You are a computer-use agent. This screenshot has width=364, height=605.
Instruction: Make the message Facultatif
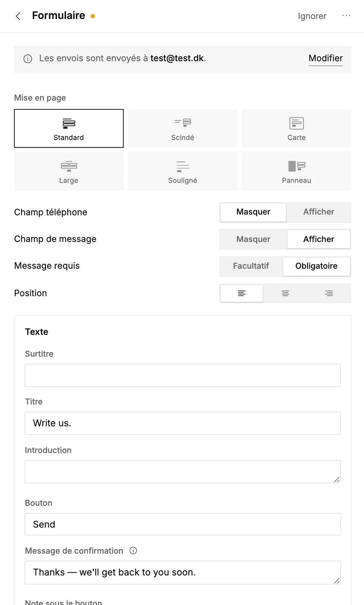(x=251, y=266)
